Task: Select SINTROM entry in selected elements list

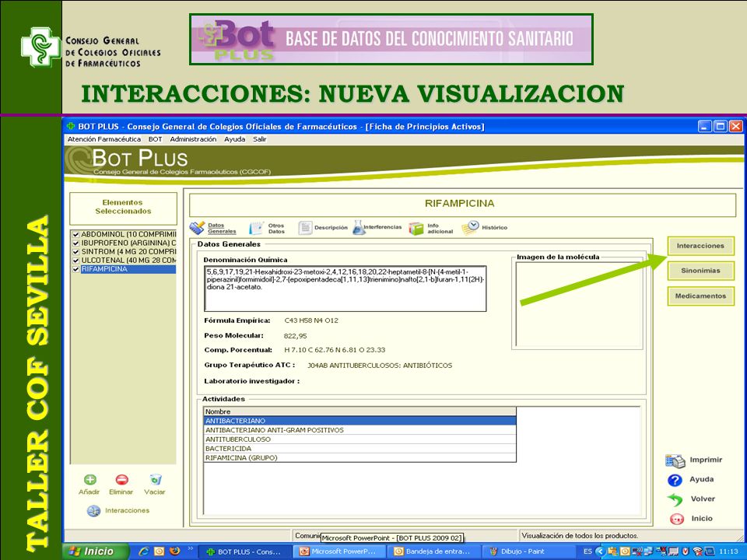Action: (x=128, y=252)
